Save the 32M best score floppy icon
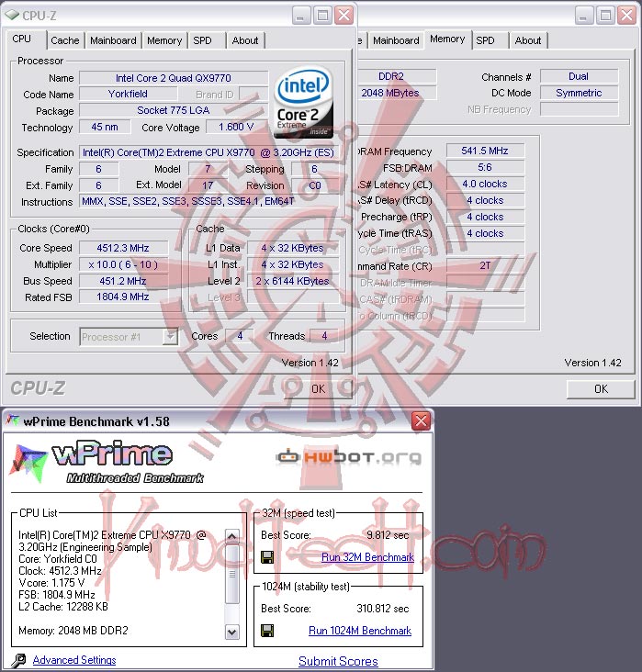The height and width of the screenshot is (672, 642). (x=267, y=557)
